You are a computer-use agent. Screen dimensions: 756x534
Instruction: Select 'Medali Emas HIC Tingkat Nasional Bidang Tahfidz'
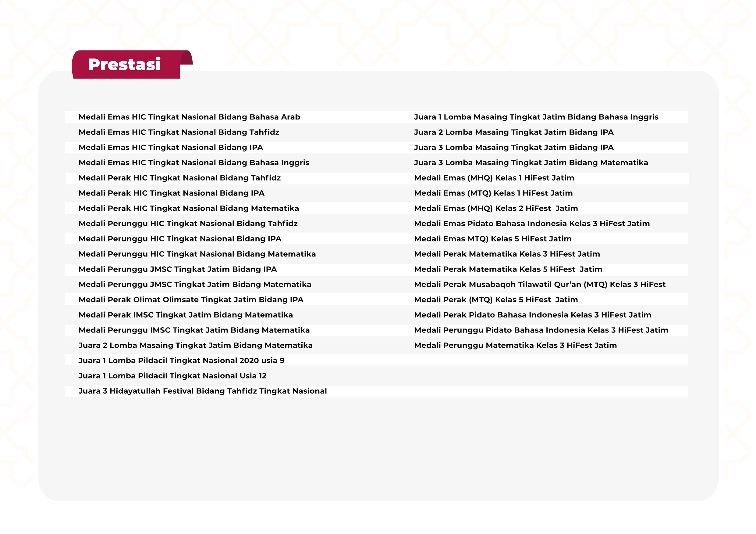[179, 132]
